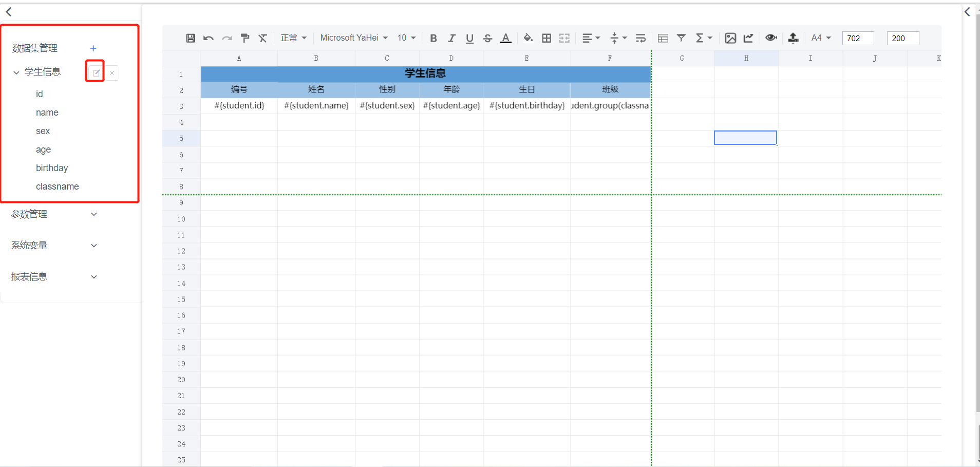Click the height field showing 200
Viewport: 980px width, 467px height.
(x=903, y=38)
